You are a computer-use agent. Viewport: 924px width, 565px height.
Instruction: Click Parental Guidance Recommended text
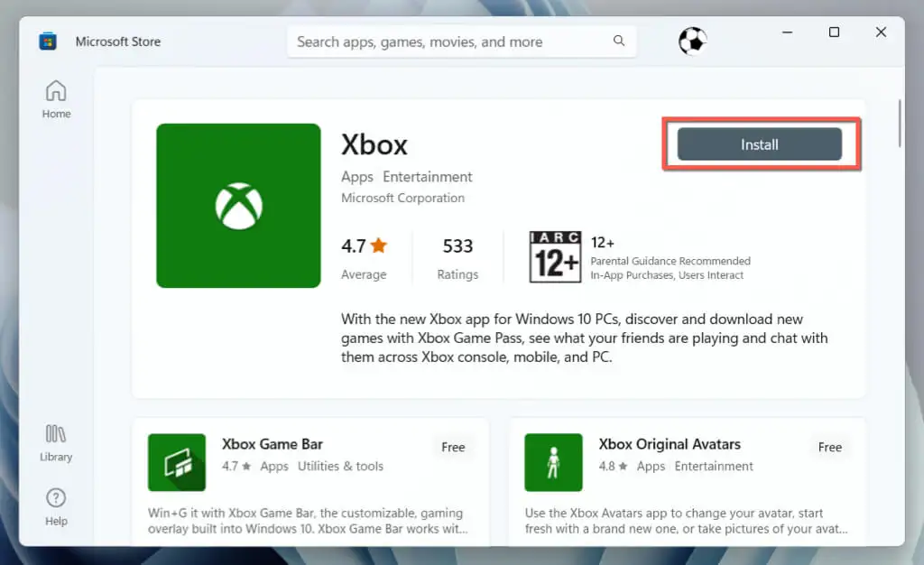tap(670, 261)
